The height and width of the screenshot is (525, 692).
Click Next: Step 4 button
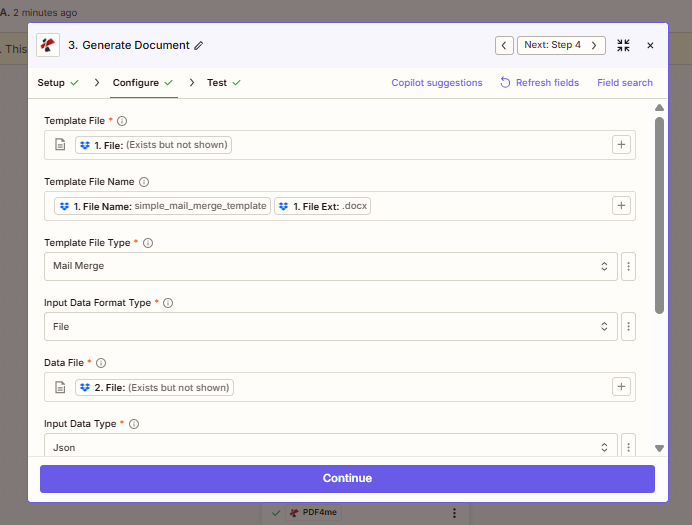(561, 45)
